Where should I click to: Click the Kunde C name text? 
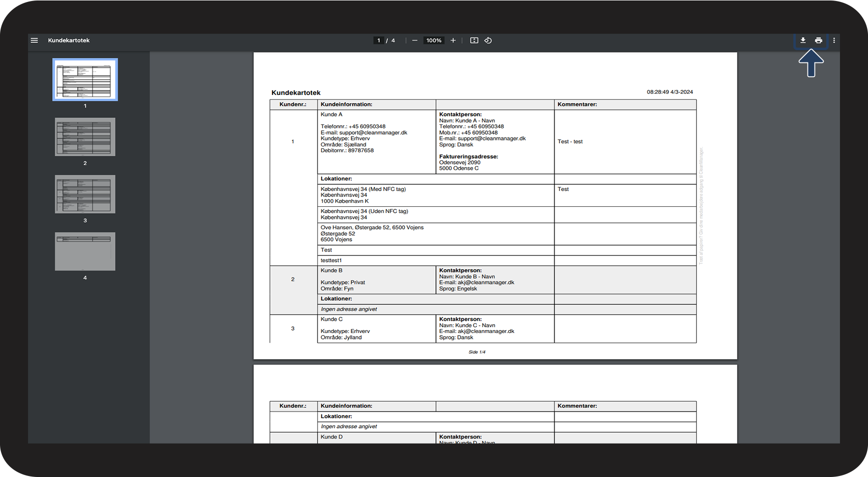pyautogui.click(x=332, y=319)
